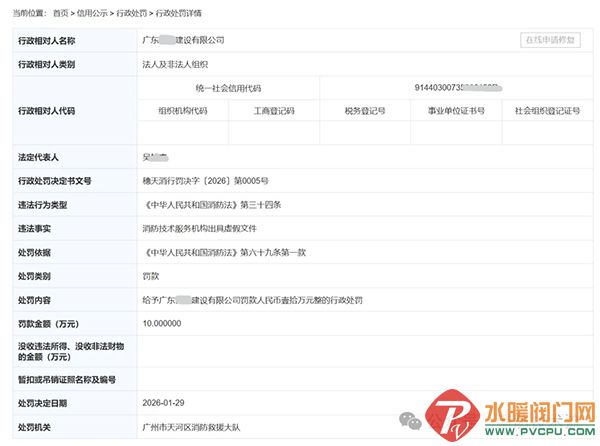Click the 组织机构代码 column header
Viewport: 600px width, 446px height.
click(x=183, y=110)
